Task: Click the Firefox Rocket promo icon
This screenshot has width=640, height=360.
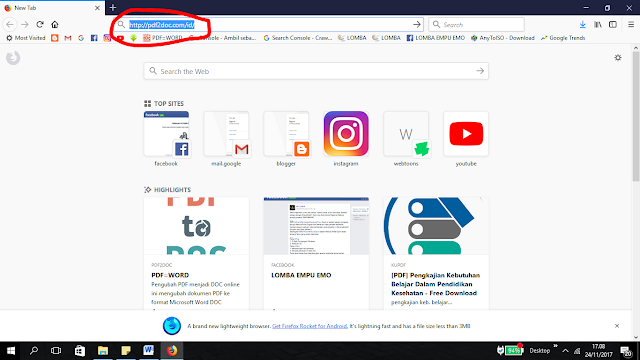Action: [172, 326]
